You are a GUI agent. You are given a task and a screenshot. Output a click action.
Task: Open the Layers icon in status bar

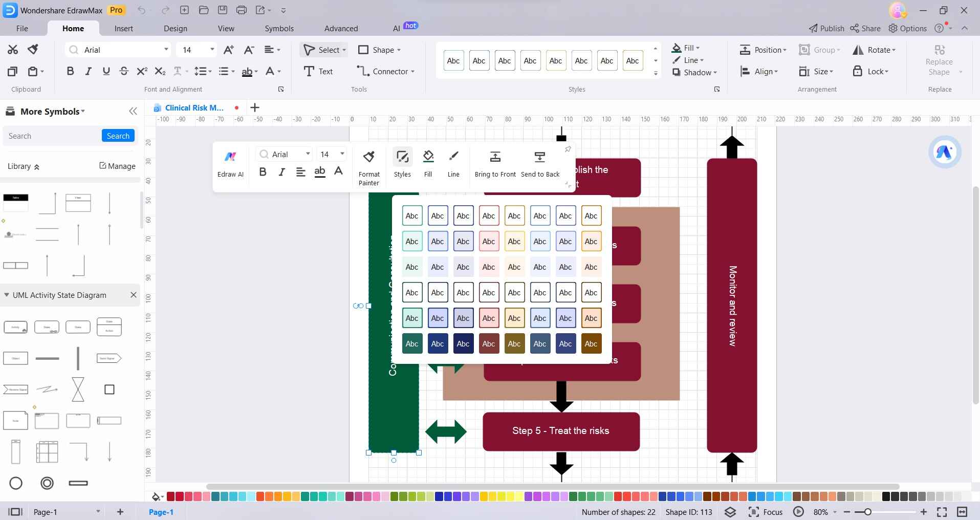[730, 512]
